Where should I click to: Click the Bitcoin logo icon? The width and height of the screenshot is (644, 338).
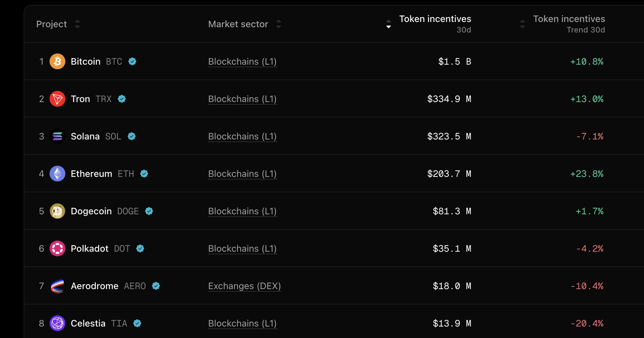click(57, 61)
